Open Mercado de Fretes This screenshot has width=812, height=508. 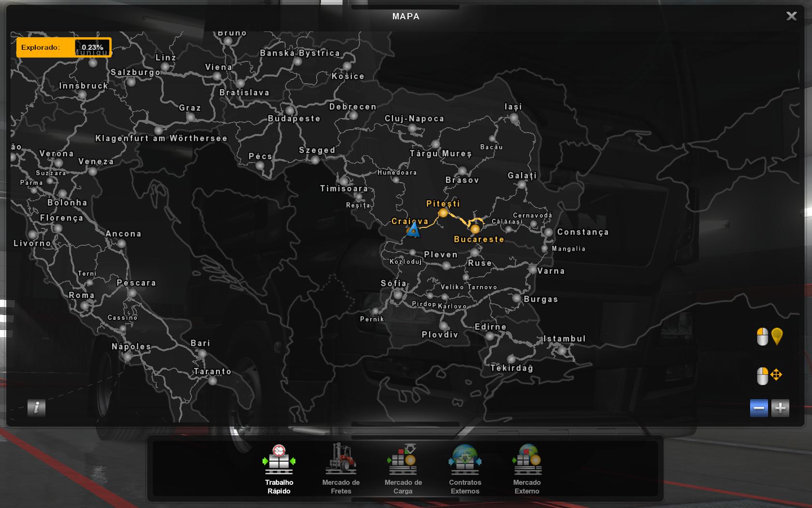click(341, 468)
